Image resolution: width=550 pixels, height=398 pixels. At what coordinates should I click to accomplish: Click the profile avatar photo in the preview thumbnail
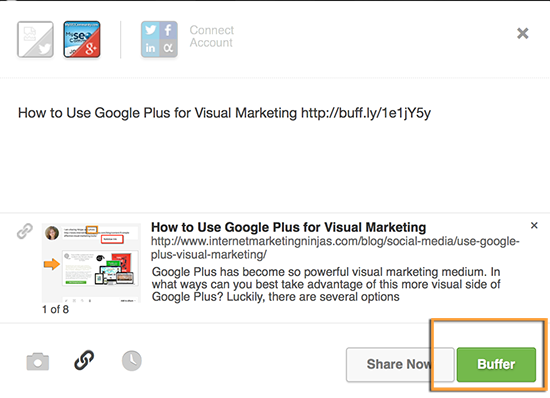(x=52, y=233)
